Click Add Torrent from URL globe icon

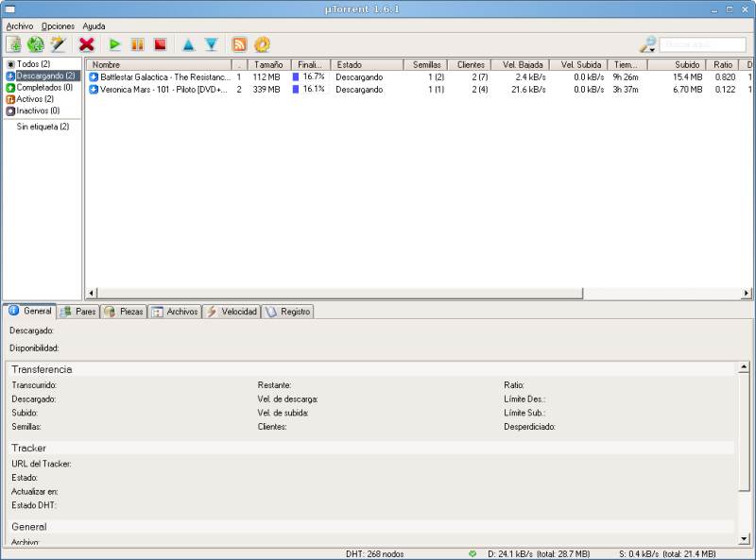pos(36,44)
